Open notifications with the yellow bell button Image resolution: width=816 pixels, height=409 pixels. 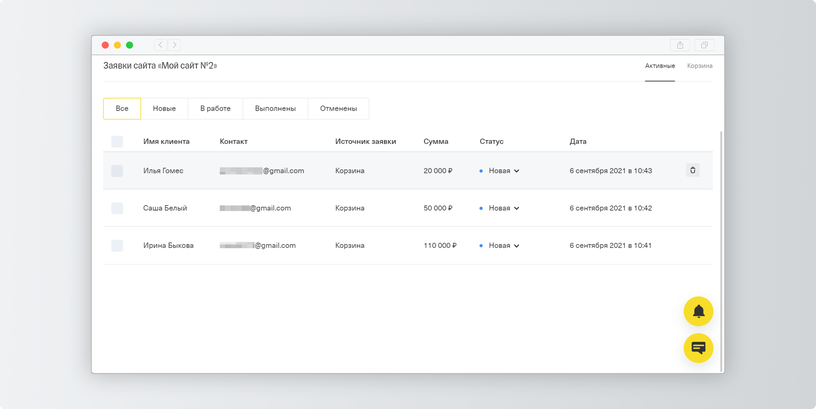(x=698, y=311)
